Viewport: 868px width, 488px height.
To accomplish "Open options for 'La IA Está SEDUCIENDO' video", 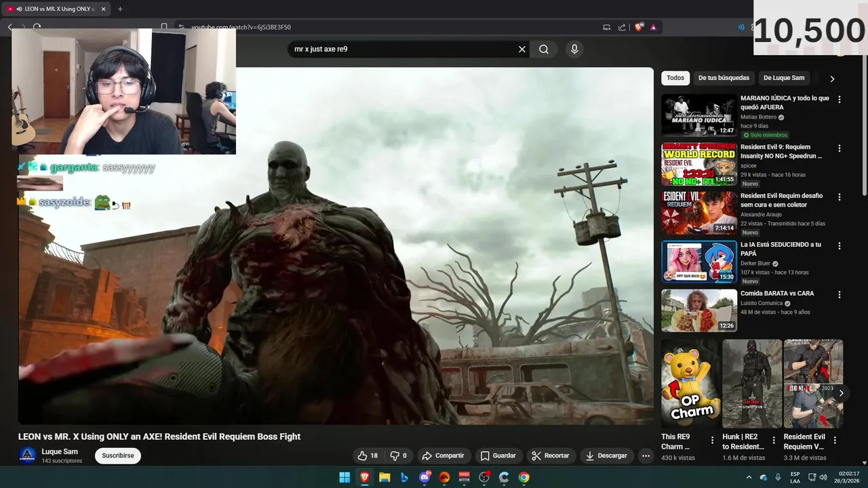I will [x=840, y=246].
